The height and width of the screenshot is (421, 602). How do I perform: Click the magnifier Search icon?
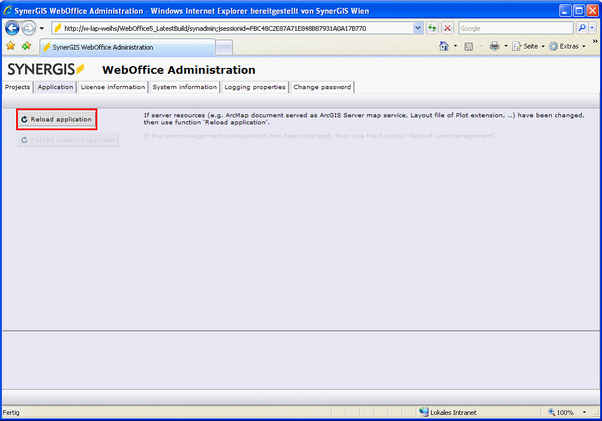[x=582, y=28]
